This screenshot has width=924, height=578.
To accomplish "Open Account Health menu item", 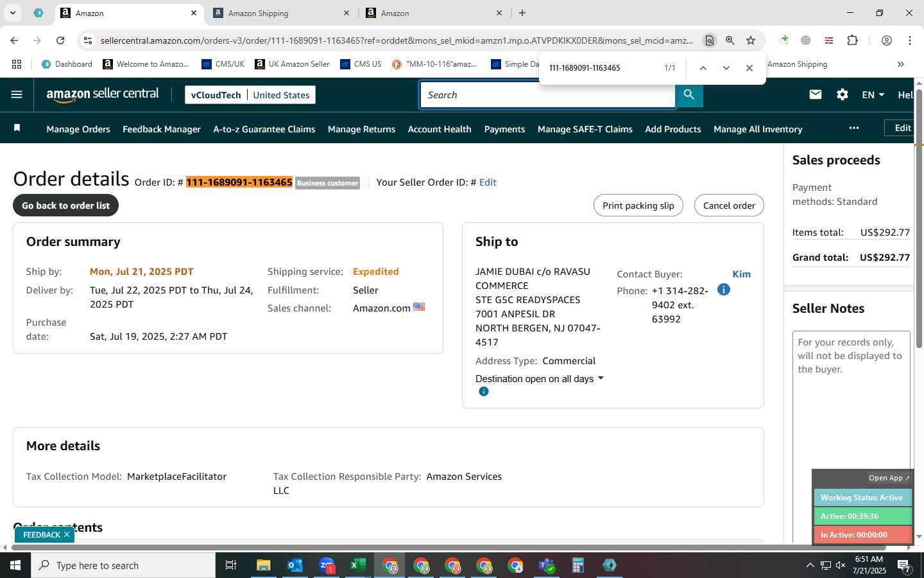I will [x=440, y=129].
